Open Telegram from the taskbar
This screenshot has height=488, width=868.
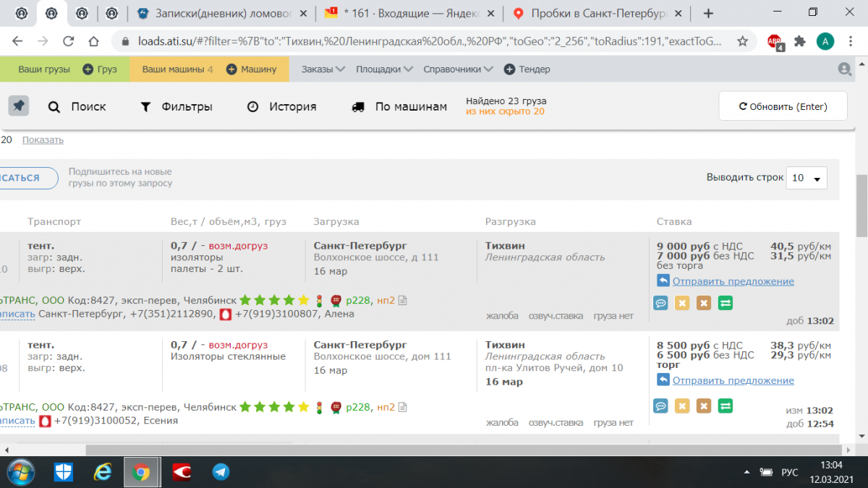221,472
